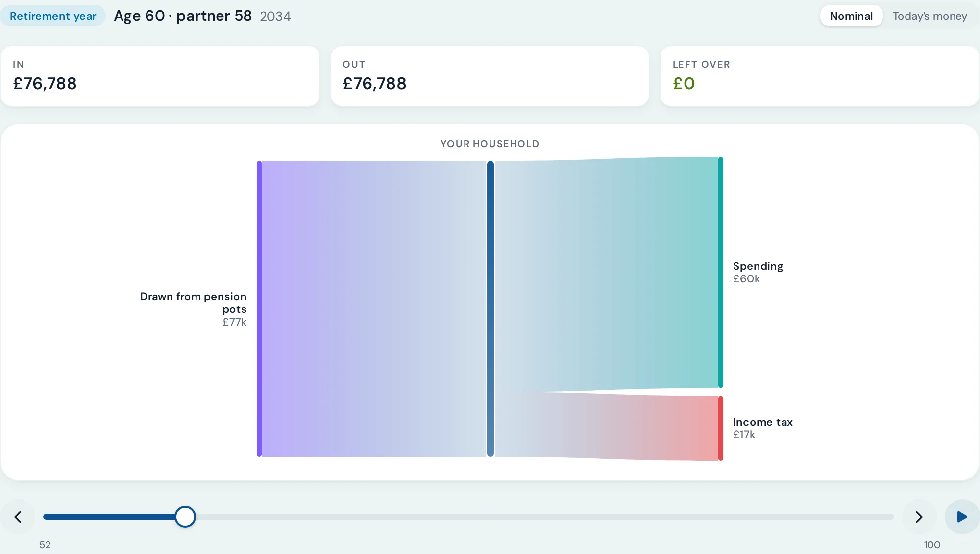
Task: Click the OUT £76,788 card
Action: point(490,76)
